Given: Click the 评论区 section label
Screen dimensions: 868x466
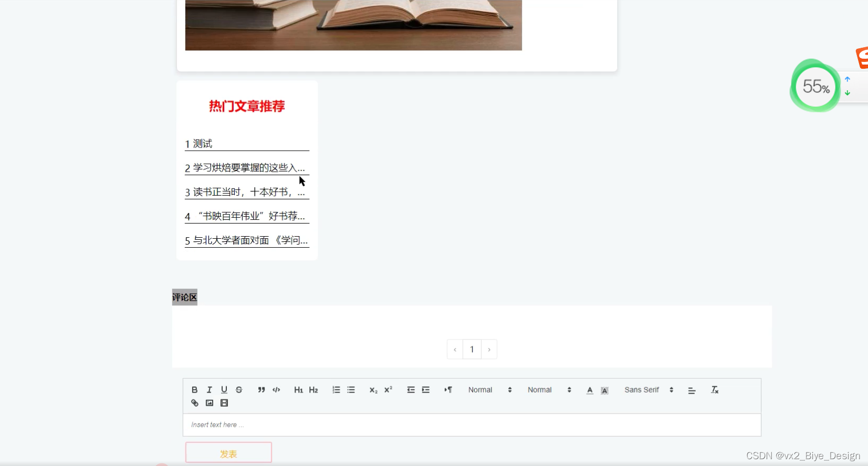Looking at the screenshot, I should [x=185, y=297].
